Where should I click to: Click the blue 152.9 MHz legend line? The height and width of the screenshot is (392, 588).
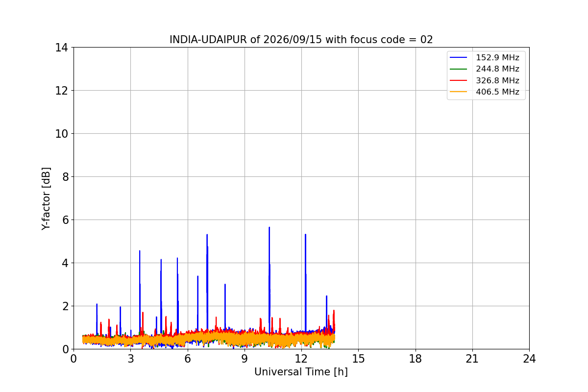(x=460, y=58)
